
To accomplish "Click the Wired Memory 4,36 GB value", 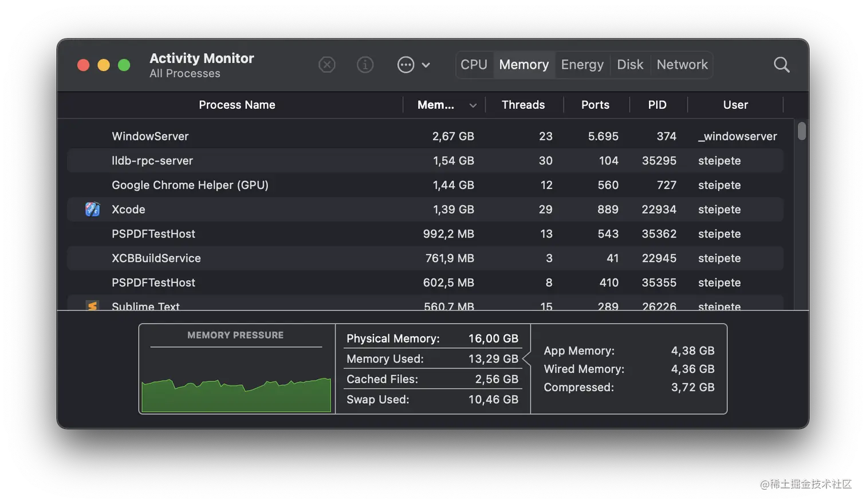I will click(692, 369).
